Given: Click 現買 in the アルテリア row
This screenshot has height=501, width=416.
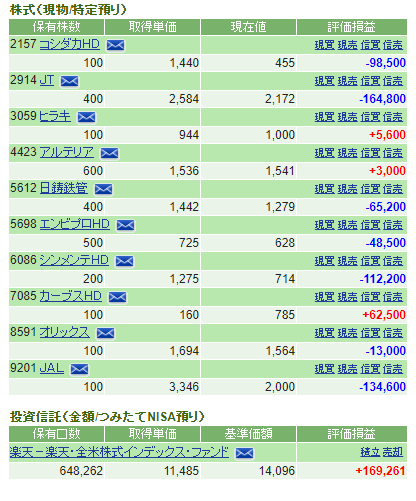Looking at the screenshot, I should (324, 153).
